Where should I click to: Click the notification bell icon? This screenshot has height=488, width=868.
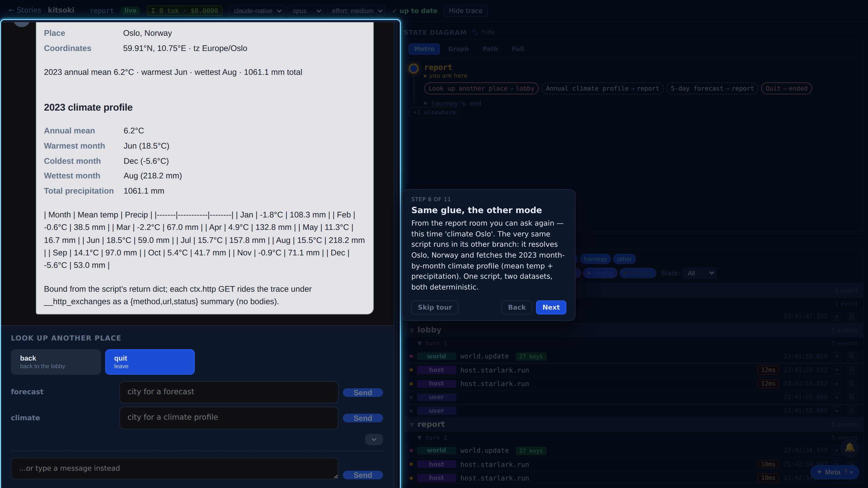coord(850,448)
